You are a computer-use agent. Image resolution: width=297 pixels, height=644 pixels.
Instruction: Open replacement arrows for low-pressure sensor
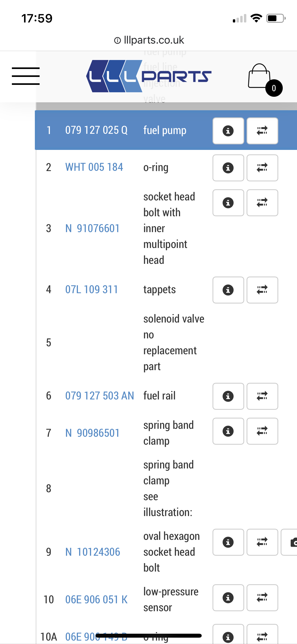[262, 598]
